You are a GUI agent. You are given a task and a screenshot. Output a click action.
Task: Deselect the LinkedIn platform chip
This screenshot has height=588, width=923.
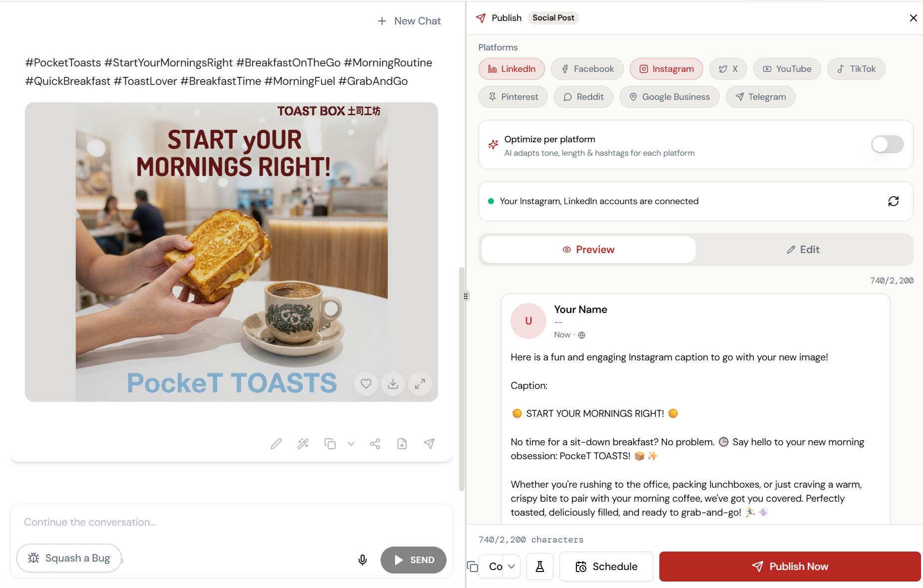tap(512, 69)
